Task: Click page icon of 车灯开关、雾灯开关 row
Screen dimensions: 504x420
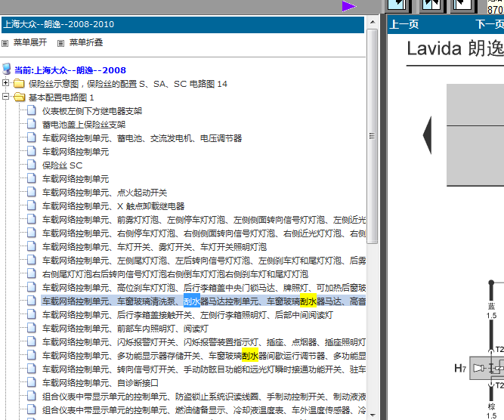Action: pyautogui.click(x=32, y=246)
